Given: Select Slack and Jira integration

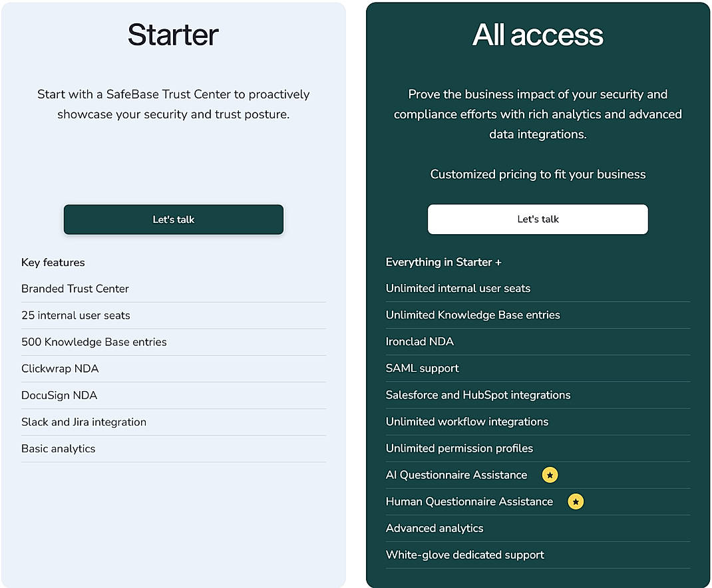Looking at the screenshot, I should [x=84, y=422].
